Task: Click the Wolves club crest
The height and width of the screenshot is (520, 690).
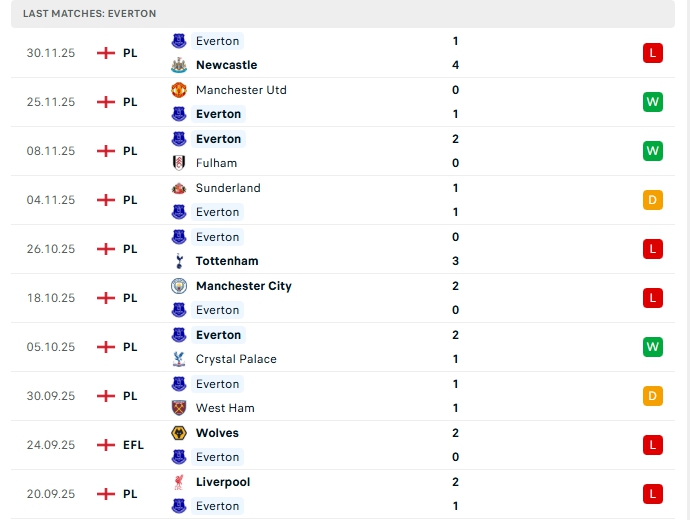Action: point(179,433)
